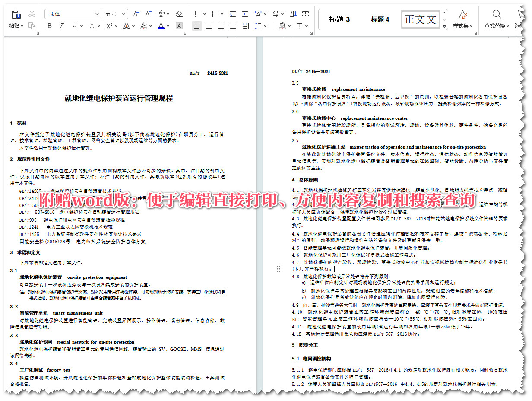532x401 pixels.
Task: Toggle center paragraph alignment
Action: (x=209, y=26)
